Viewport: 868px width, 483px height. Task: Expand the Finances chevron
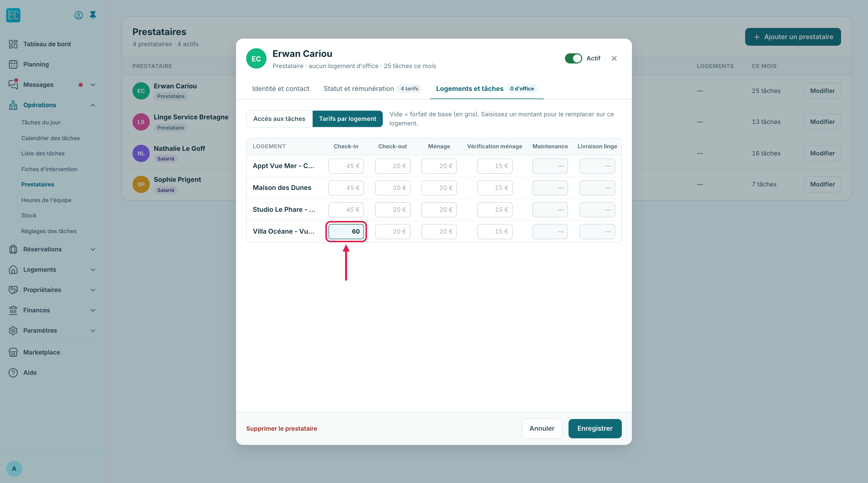(93, 310)
